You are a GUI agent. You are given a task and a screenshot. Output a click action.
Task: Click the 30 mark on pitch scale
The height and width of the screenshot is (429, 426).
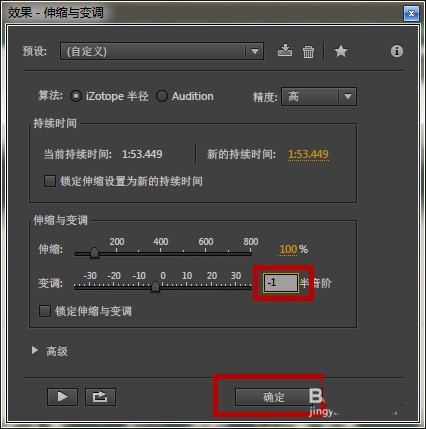pos(236,276)
